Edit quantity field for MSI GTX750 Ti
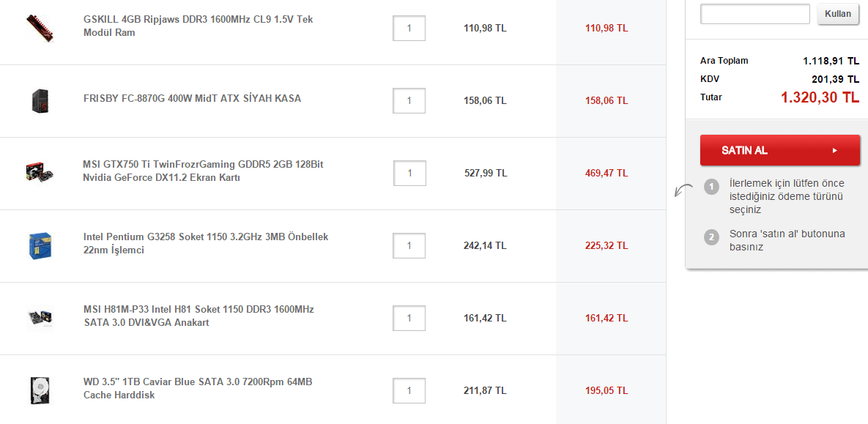 409,173
